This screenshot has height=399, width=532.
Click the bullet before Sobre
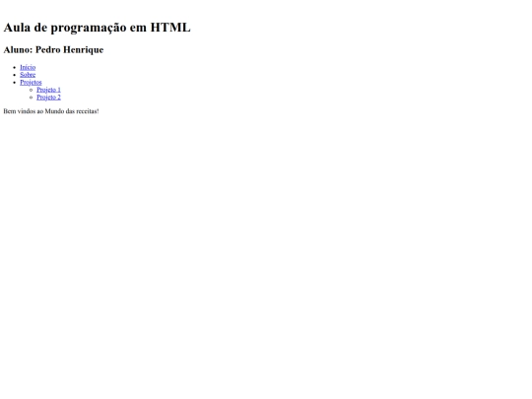[14, 75]
